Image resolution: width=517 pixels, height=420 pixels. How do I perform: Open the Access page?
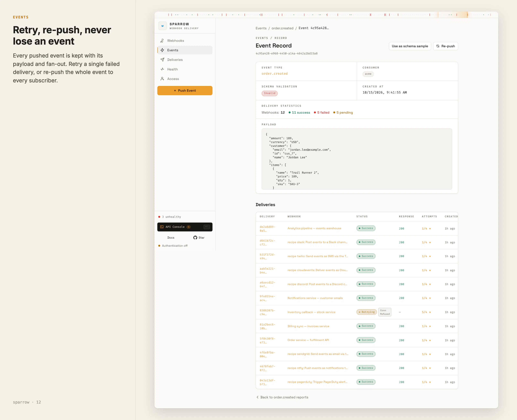click(185, 79)
